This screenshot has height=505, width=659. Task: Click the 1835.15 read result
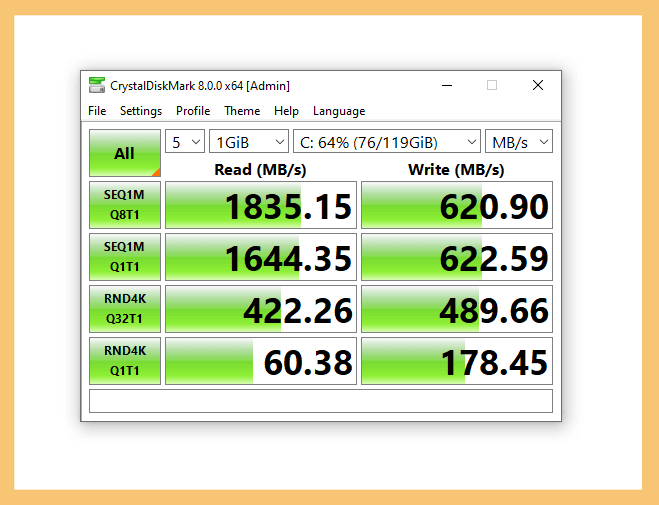click(x=261, y=205)
